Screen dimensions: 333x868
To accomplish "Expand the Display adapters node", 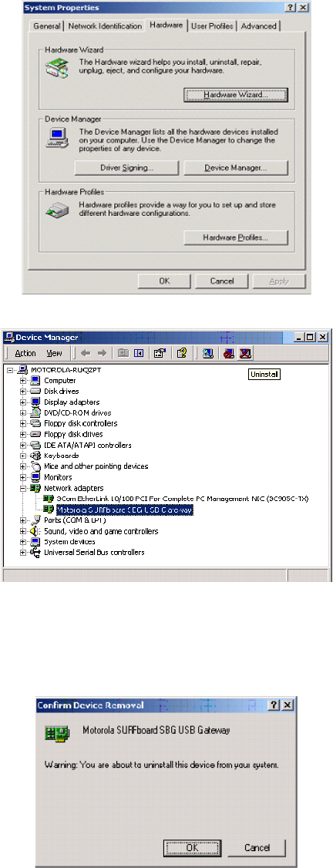I will (x=23, y=402).
